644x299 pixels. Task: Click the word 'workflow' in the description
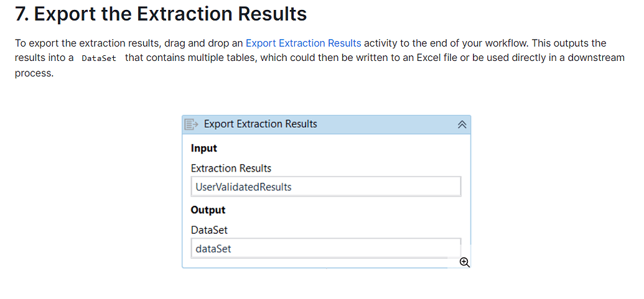(x=506, y=43)
